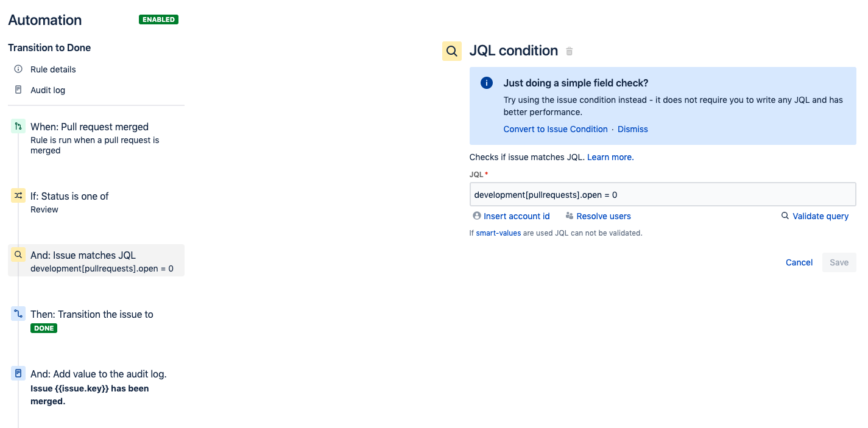Click Convert to Issue Condition link

[x=556, y=129]
